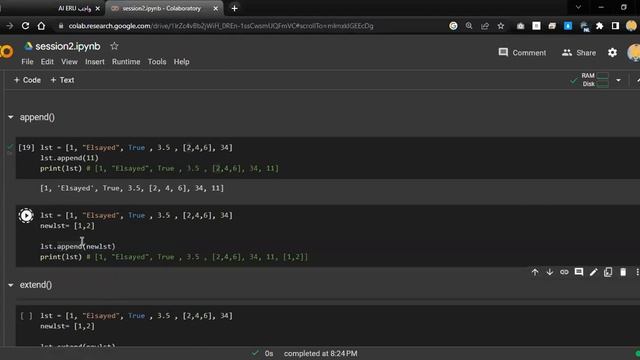Open the Extensions puzzle icon
Viewport: 640px width, 360px height.
[600, 26]
